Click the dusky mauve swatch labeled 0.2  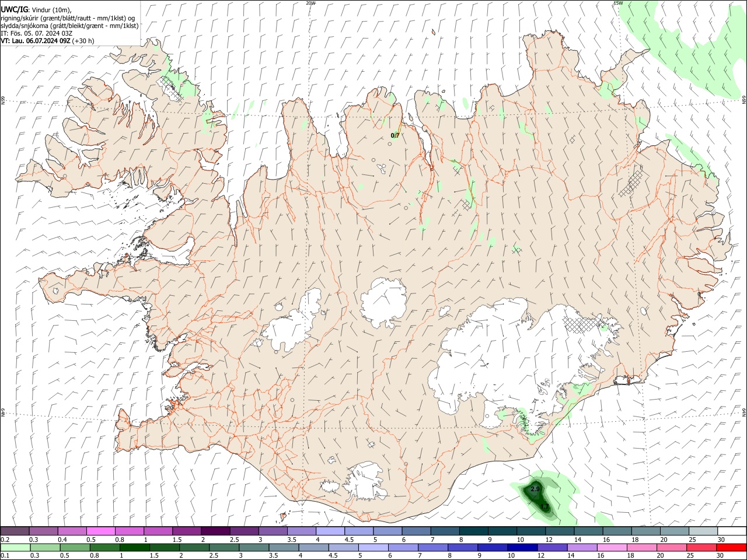15,531
